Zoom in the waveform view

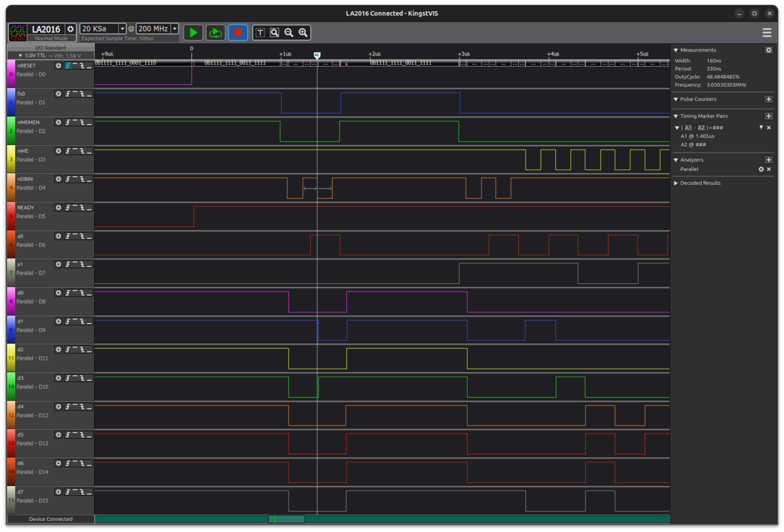tap(303, 32)
